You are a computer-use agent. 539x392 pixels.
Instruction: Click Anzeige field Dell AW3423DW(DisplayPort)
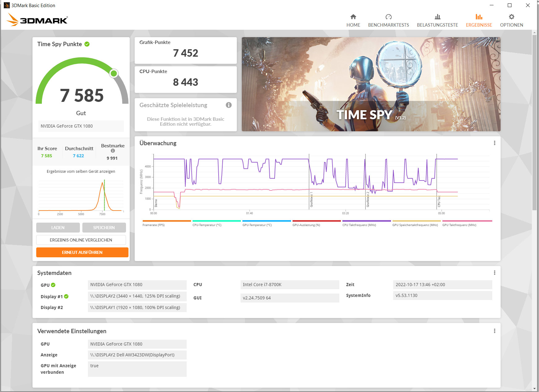pyautogui.click(x=137, y=355)
